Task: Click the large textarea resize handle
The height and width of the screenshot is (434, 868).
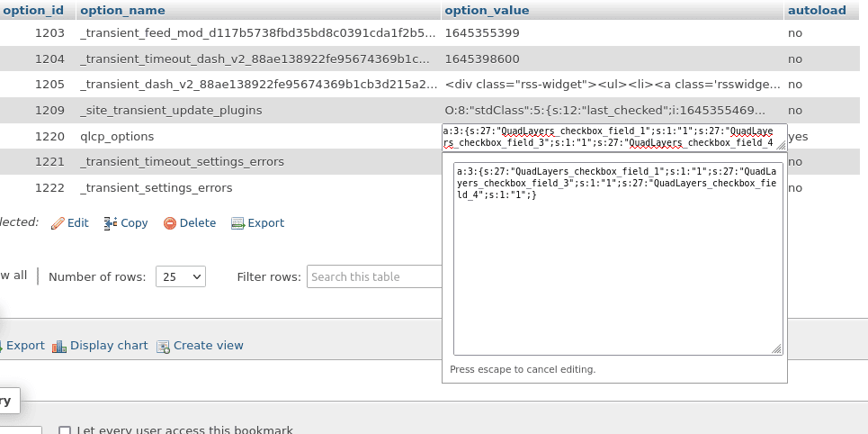Action: 776,348
